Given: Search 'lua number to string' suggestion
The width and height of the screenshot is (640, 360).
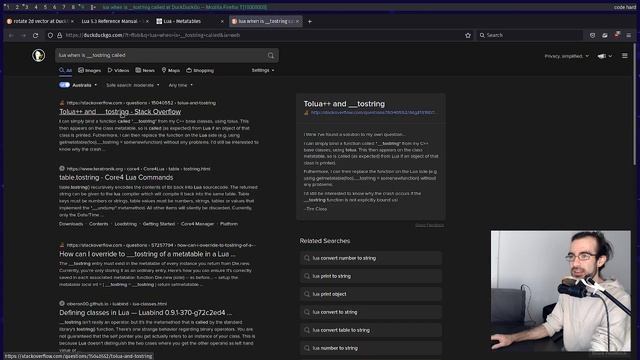Looking at the screenshot, I should coord(371,348).
